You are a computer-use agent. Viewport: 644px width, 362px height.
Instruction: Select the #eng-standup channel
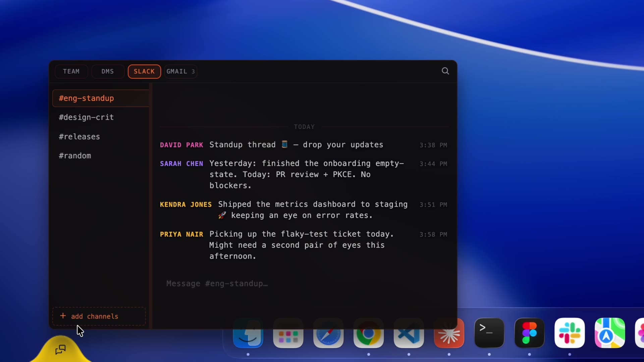tap(101, 98)
